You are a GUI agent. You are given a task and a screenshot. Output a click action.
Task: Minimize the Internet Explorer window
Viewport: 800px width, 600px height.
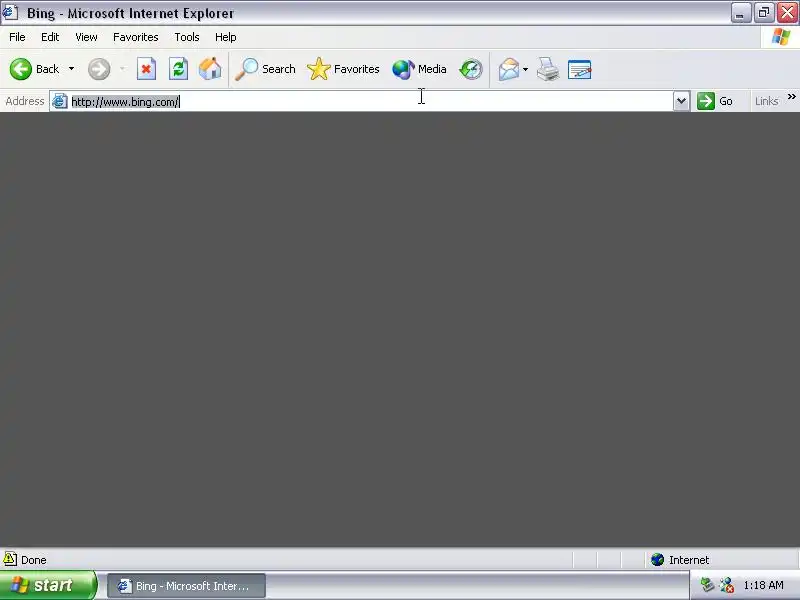740,13
